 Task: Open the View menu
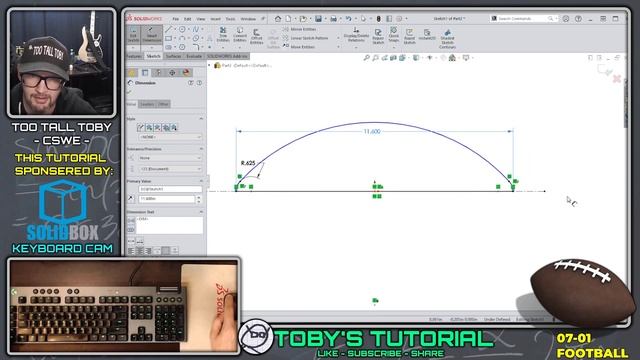(x=201, y=19)
